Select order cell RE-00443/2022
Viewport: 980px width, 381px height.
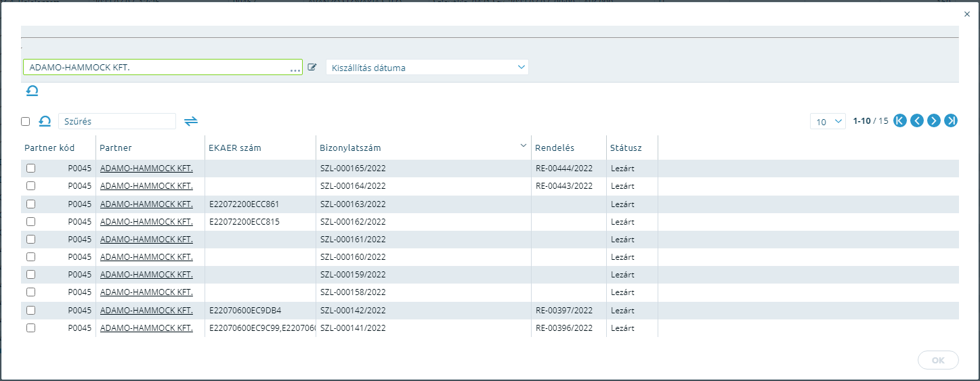[x=563, y=186]
